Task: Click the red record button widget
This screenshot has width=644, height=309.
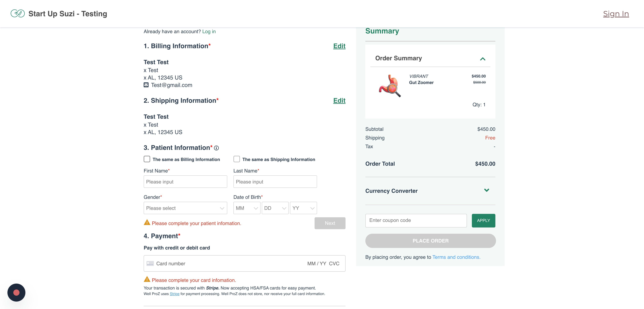Action: point(17,292)
